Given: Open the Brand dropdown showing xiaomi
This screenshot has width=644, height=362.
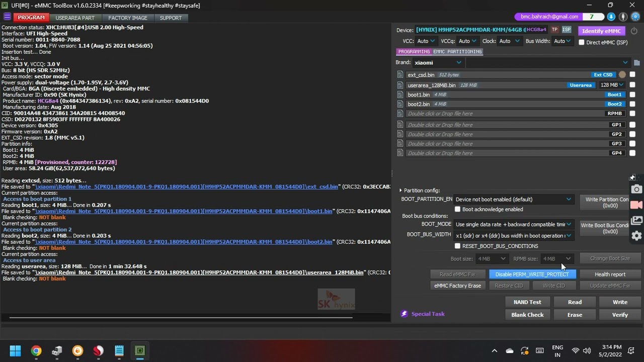Looking at the screenshot, I should pyautogui.click(x=438, y=63).
